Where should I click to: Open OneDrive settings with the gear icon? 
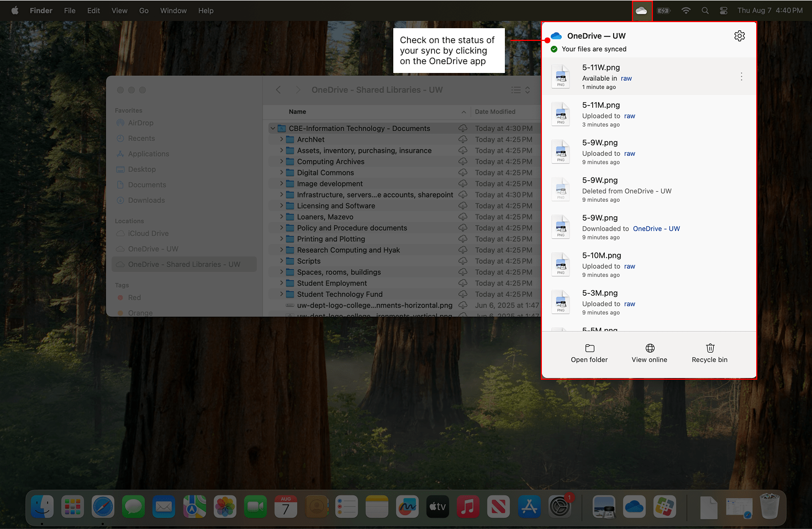(740, 35)
